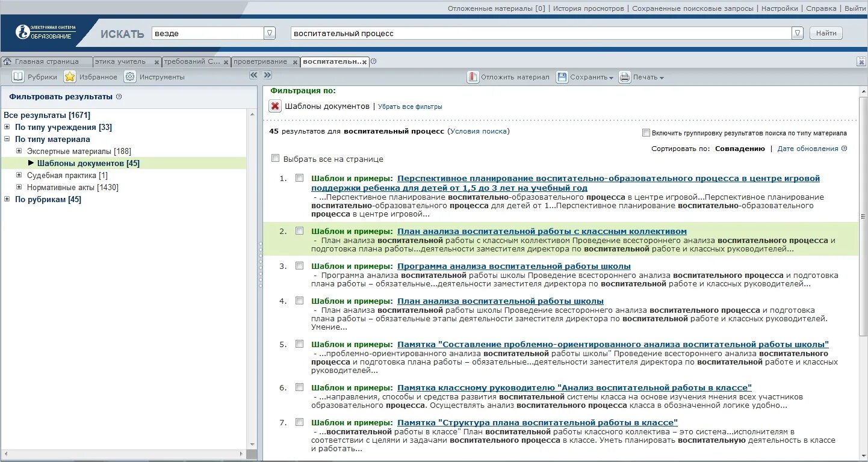Open Печать dropdown menu

662,78
